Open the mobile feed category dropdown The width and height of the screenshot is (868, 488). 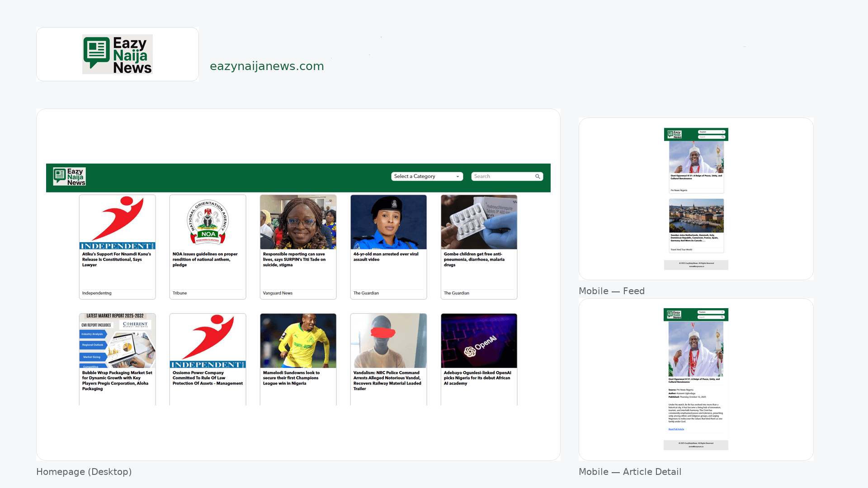tap(712, 132)
